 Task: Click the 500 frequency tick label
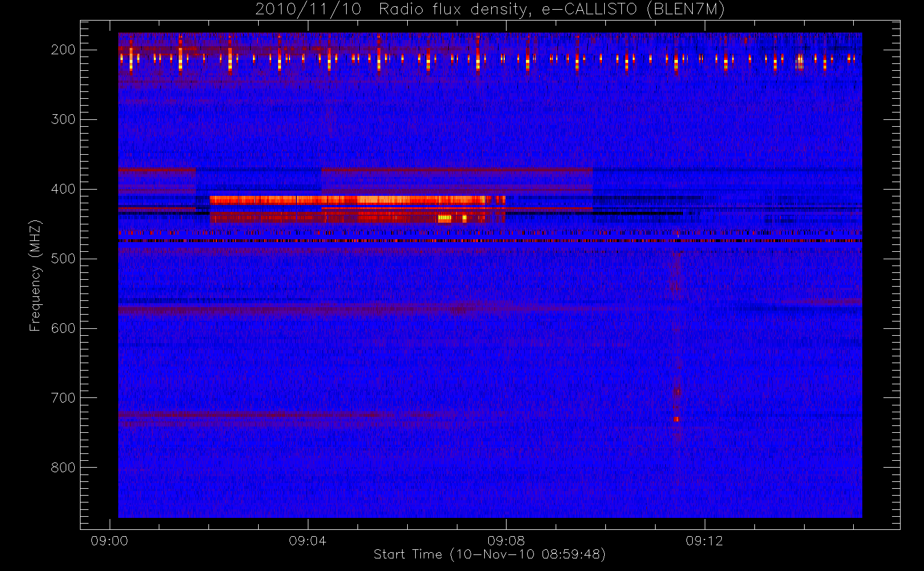[x=63, y=259]
